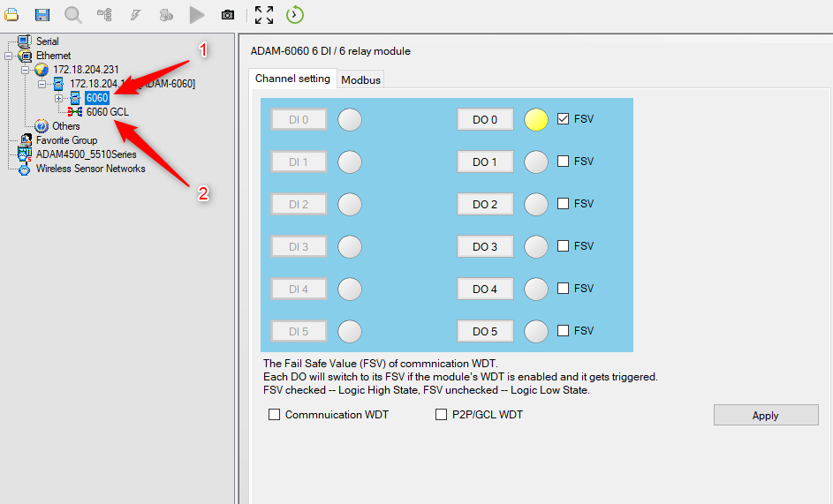The height and width of the screenshot is (504, 833).
Task: Switch to the Modbus tab
Action: [360, 79]
